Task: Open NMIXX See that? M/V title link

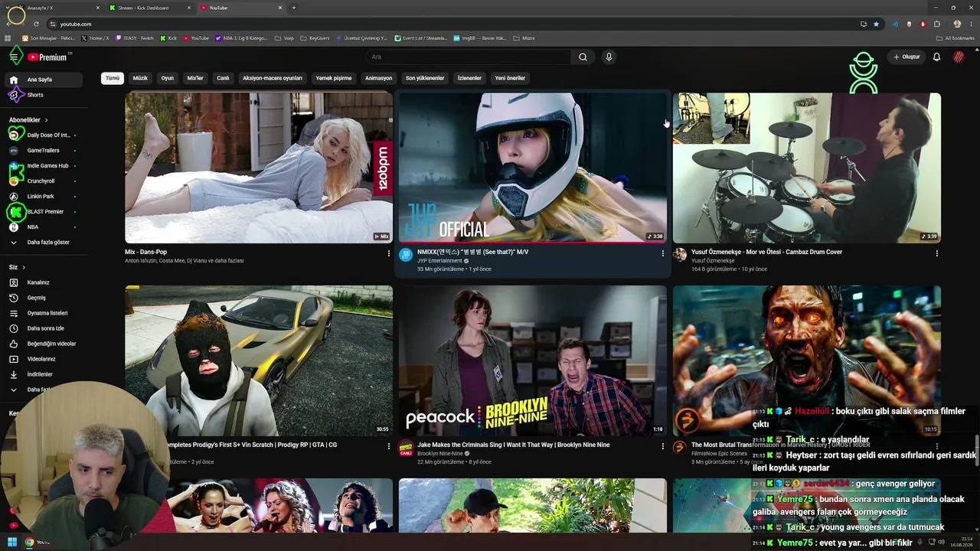Action: [x=473, y=252]
